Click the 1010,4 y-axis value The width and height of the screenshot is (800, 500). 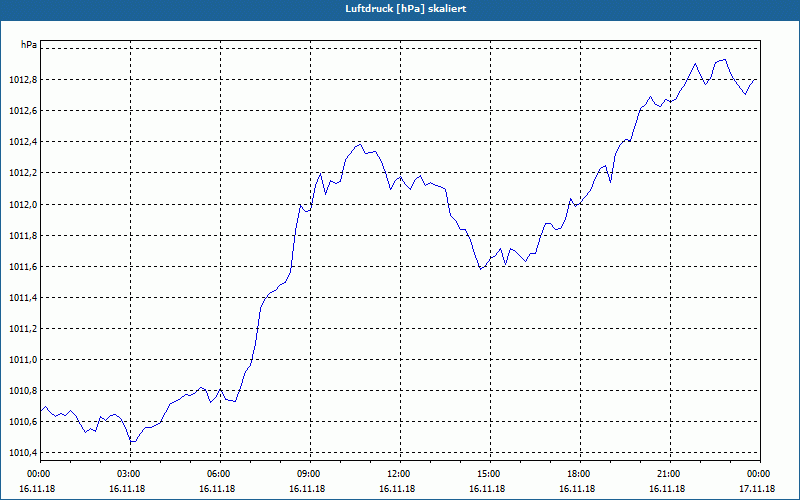[x=23, y=453]
